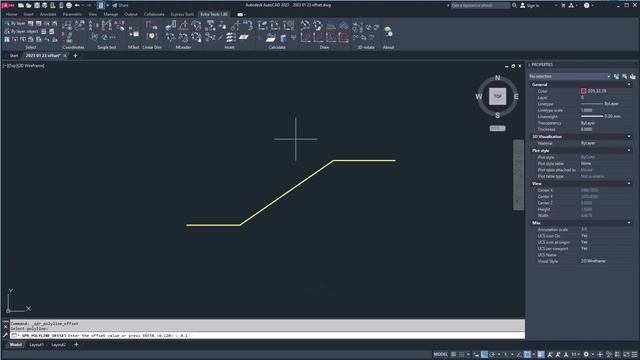Collapse the 3D Visualization section in Properties
This screenshot has height=360, width=640.
coord(629,136)
